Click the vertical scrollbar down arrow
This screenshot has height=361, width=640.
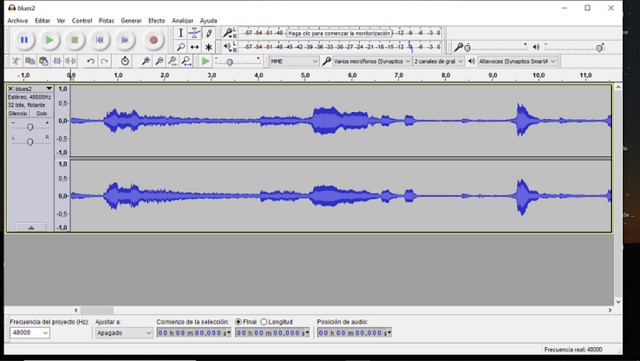tap(618, 302)
